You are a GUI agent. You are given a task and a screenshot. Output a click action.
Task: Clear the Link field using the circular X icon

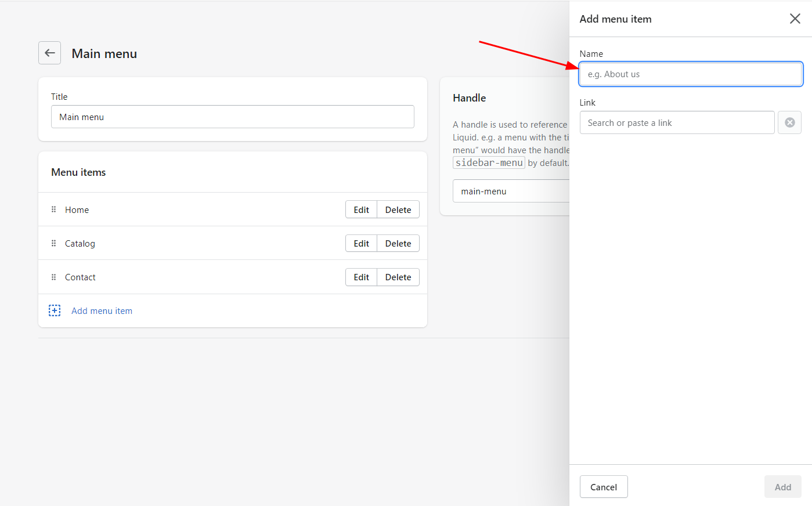789,122
